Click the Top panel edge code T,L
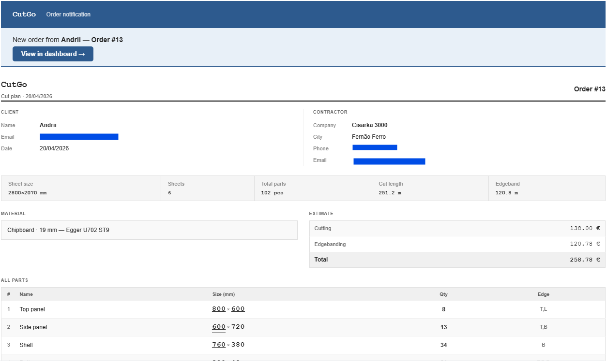The width and height of the screenshot is (607, 364). pyautogui.click(x=544, y=309)
